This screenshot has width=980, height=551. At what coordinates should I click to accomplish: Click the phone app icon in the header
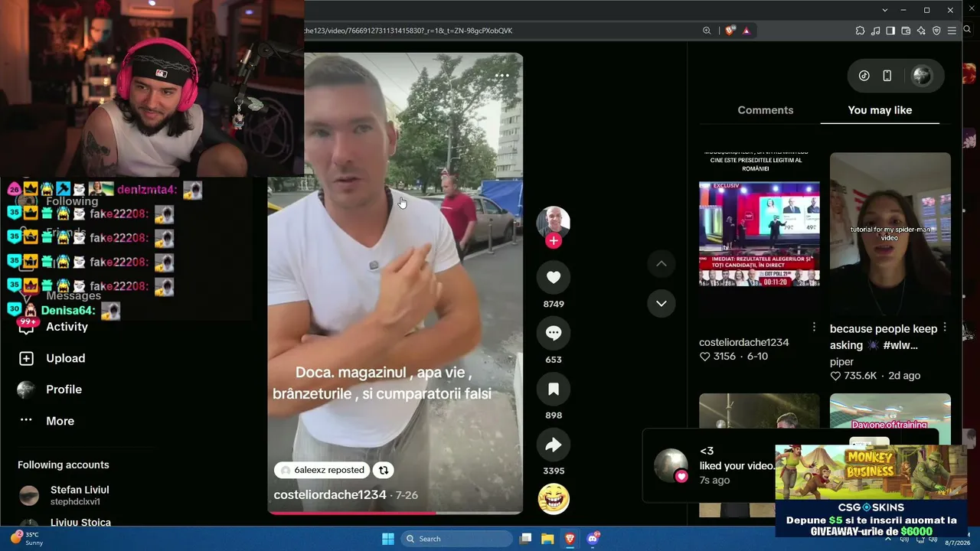pyautogui.click(x=887, y=76)
